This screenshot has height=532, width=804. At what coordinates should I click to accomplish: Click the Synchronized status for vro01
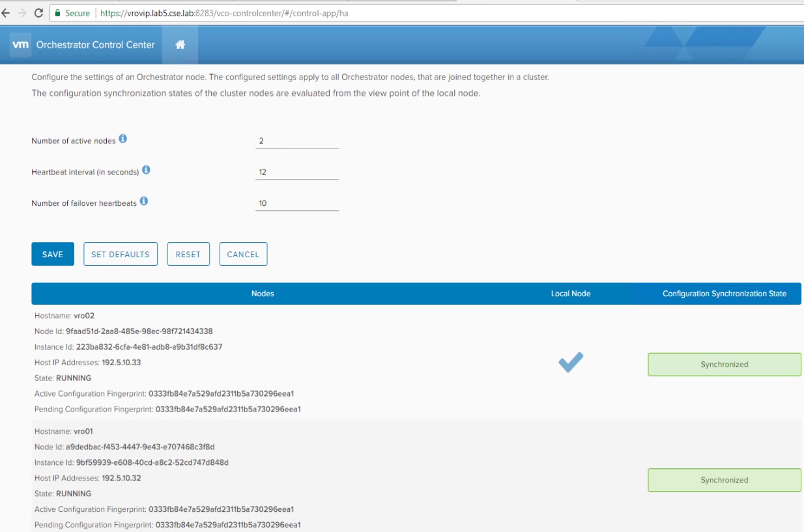pyautogui.click(x=725, y=479)
